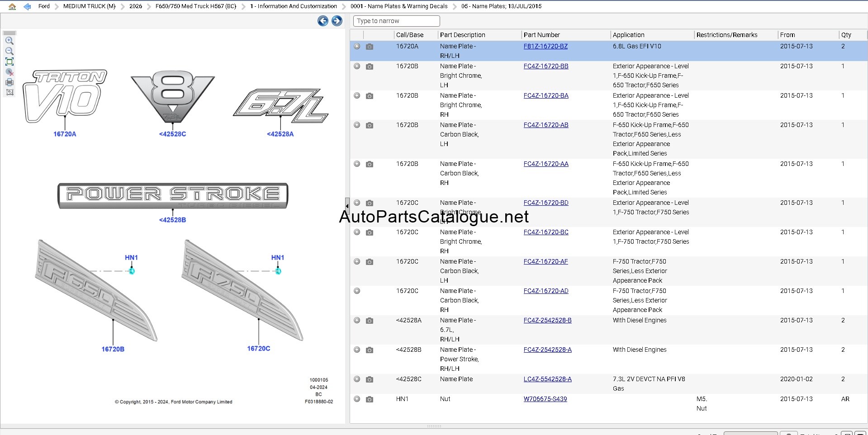
Task: Select callout 16720A under Triton V10 emblem
Action: coord(65,134)
